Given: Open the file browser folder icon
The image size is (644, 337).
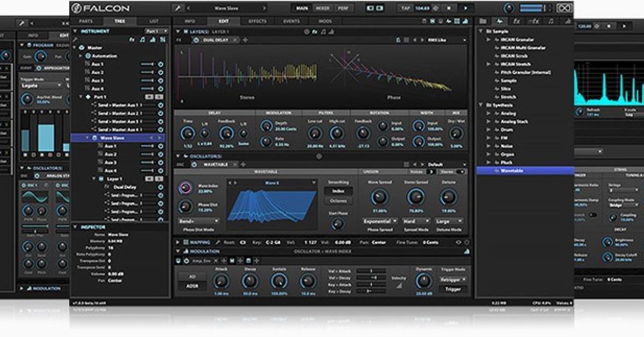Looking at the screenshot, I should [483, 21].
